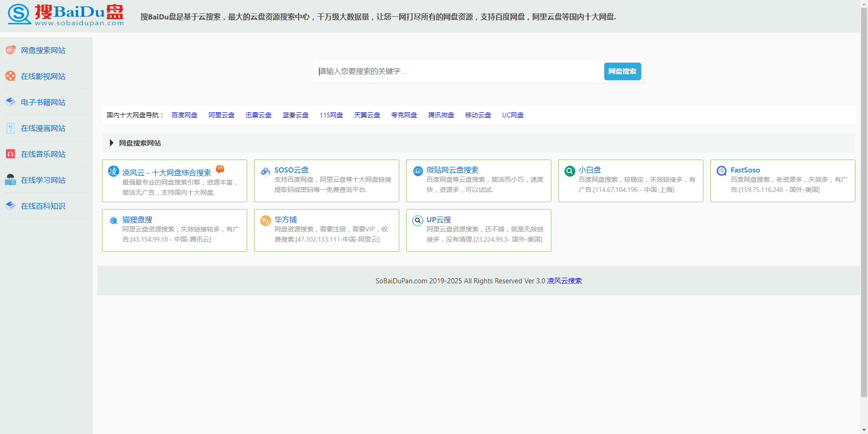Click the hot badge beside 凌风云
Screen dimensions: 868x434
220,169
